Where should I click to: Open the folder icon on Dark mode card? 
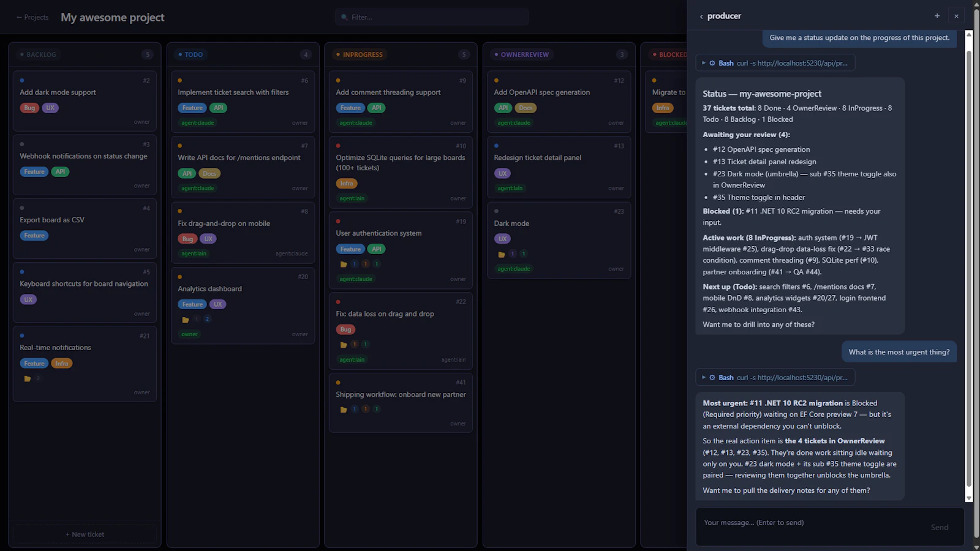tap(501, 254)
